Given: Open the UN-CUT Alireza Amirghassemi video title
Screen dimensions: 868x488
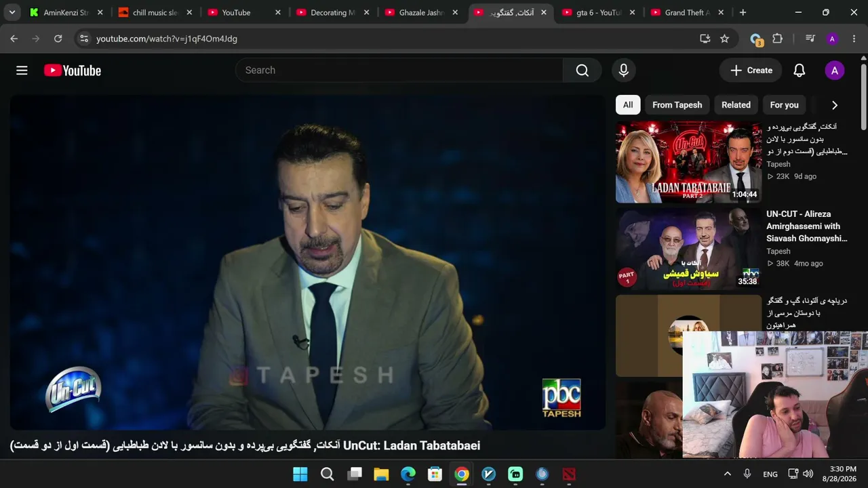Looking at the screenshot, I should click(807, 226).
